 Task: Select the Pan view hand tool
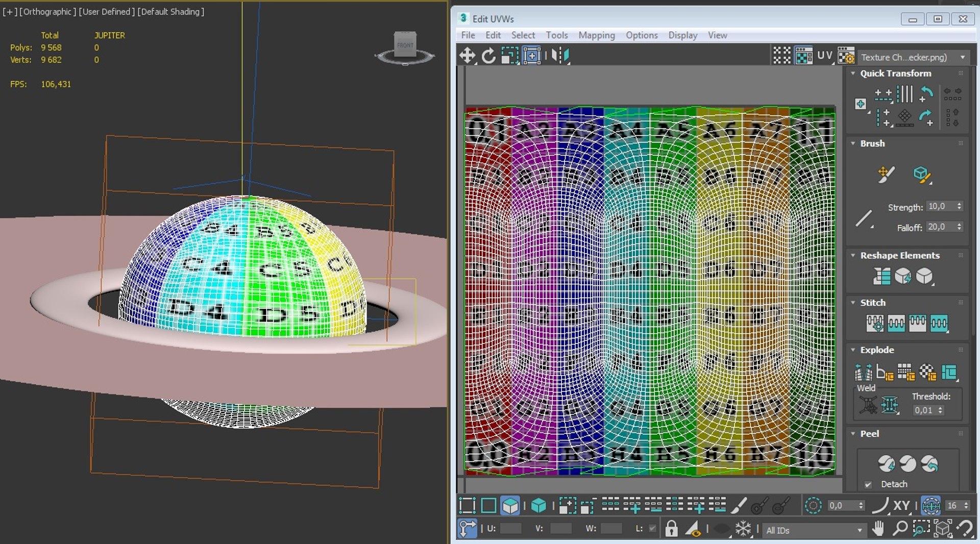pyautogui.click(x=878, y=529)
